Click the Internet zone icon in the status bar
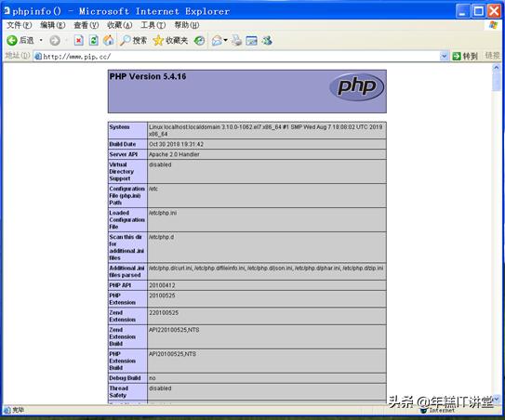 click(424, 411)
